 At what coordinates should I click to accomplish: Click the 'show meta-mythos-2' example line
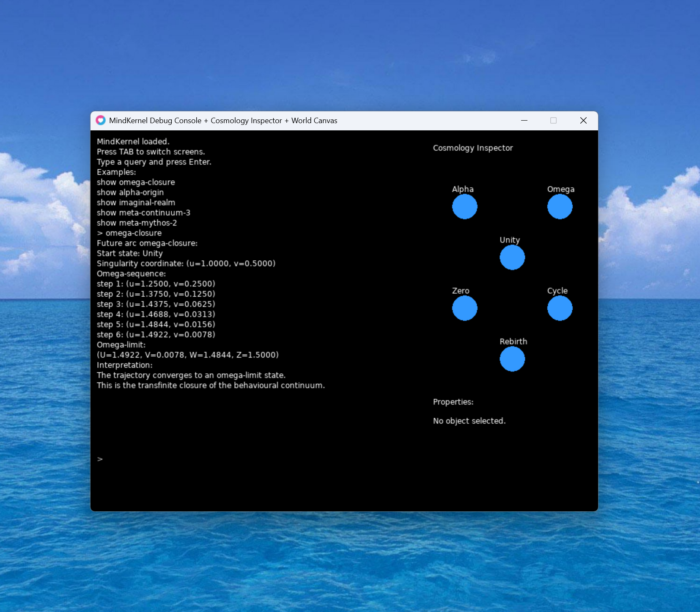click(x=137, y=223)
